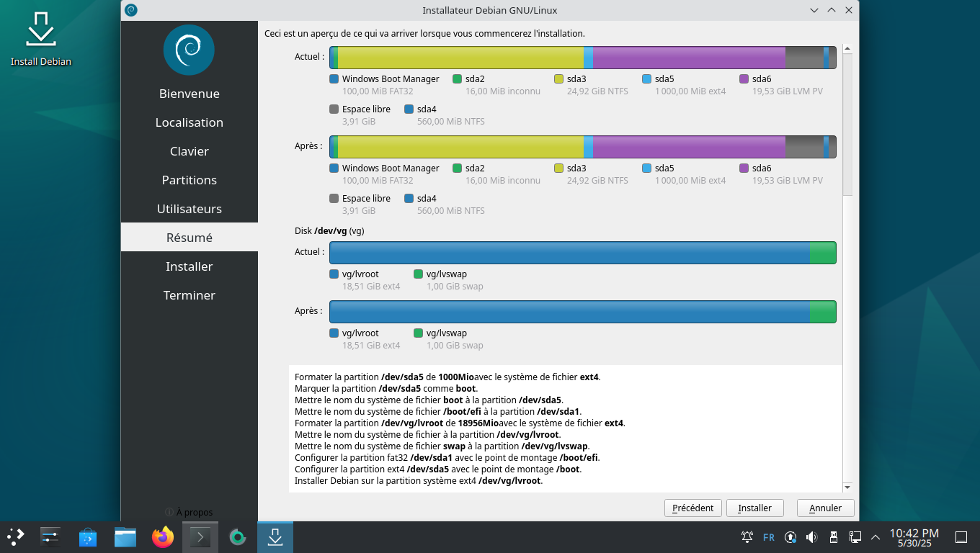The height and width of the screenshot is (553, 980).
Task: Open the KDE application launcher
Action: click(x=16, y=536)
